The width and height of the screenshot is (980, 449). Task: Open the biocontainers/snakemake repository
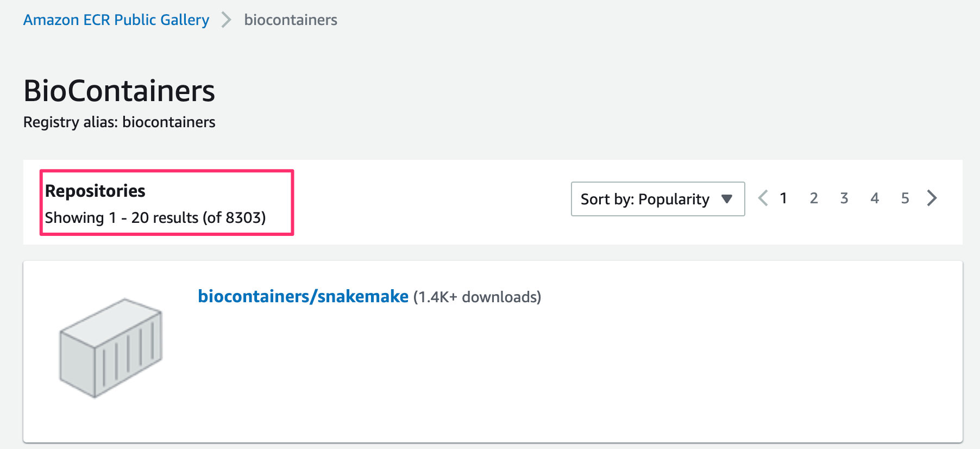click(x=303, y=296)
